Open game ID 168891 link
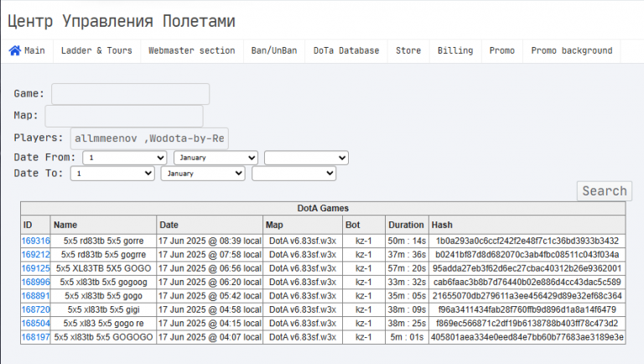 pyautogui.click(x=36, y=296)
